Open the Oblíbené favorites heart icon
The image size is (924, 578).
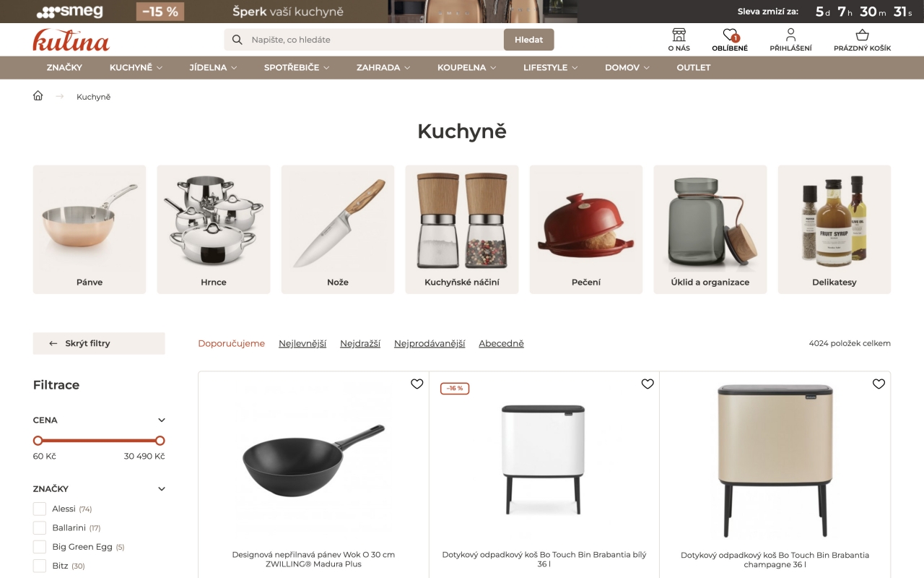click(730, 35)
